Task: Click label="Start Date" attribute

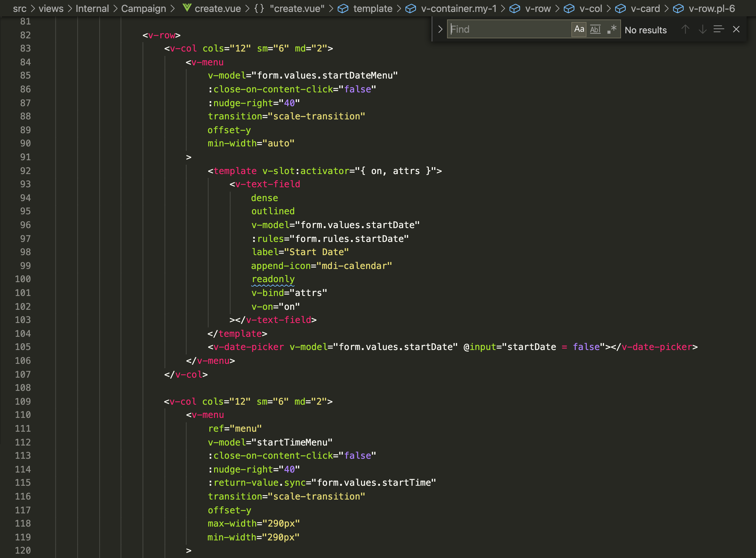Action: 300,252
